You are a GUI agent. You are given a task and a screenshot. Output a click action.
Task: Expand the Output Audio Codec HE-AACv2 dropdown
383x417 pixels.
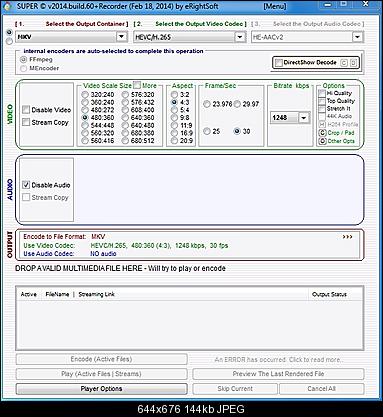coord(357,37)
